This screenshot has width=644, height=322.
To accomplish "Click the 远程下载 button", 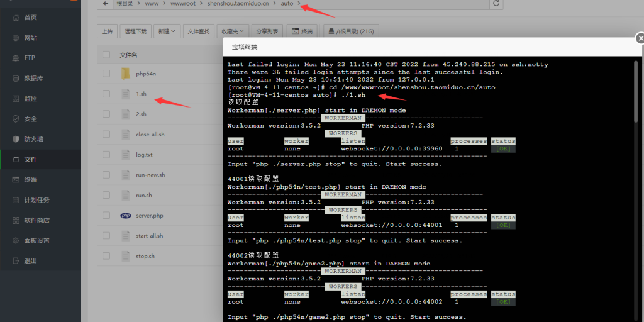I will pyautogui.click(x=135, y=31).
